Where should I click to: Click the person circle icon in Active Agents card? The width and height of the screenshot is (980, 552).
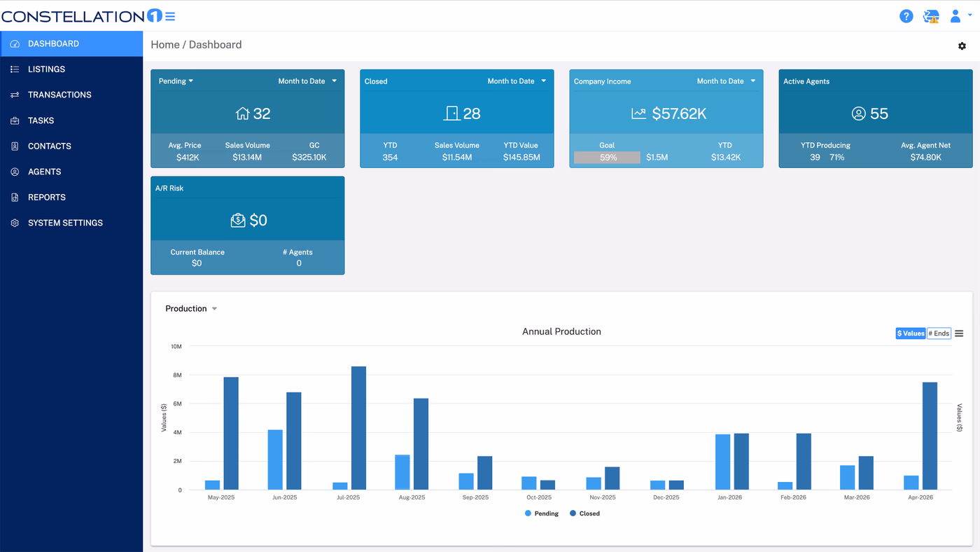pyautogui.click(x=859, y=113)
